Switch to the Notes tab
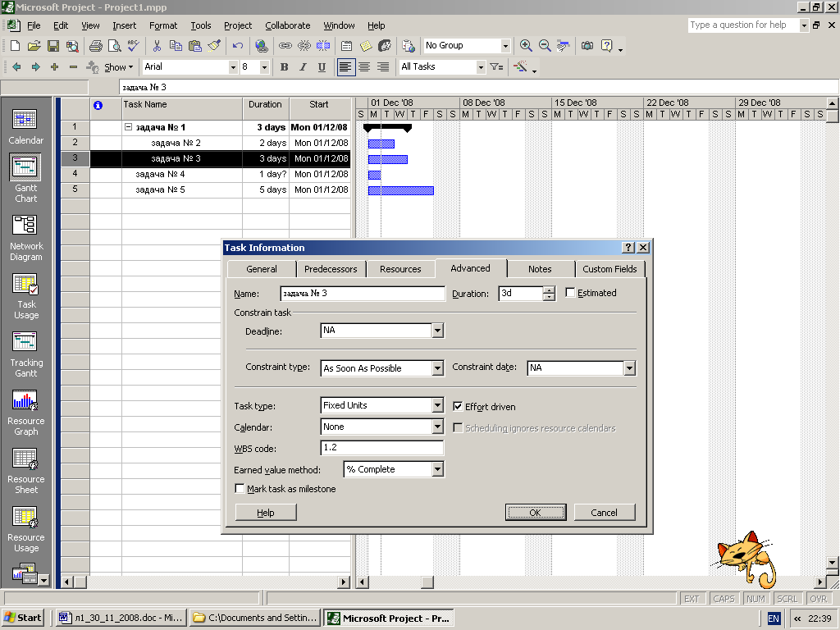This screenshot has width=840, height=630. tap(540, 269)
